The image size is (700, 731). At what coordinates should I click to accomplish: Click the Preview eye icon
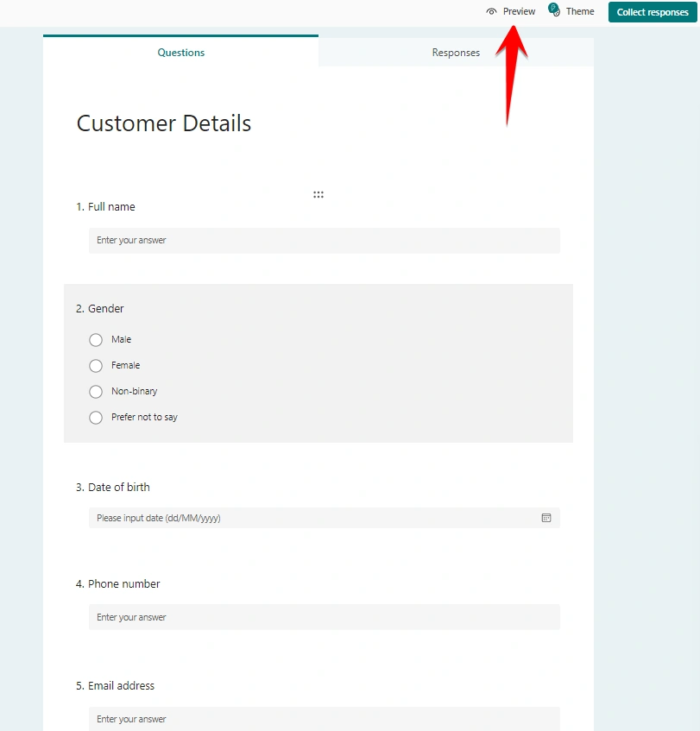(491, 12)
